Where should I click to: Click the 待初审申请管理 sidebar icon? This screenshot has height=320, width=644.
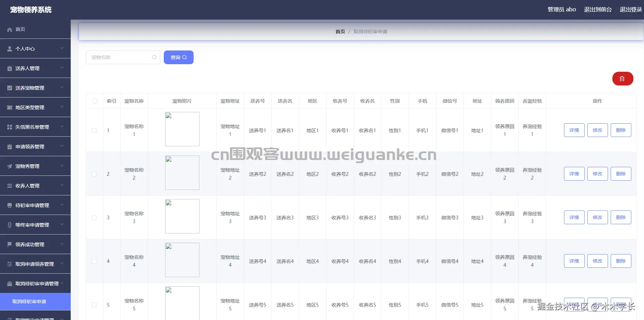coord(10,206)
